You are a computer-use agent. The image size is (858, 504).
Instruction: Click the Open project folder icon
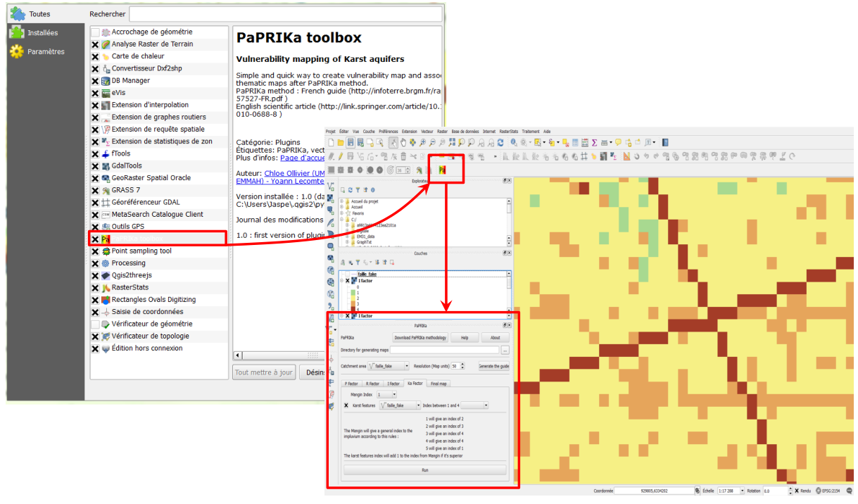coord(341,142)
